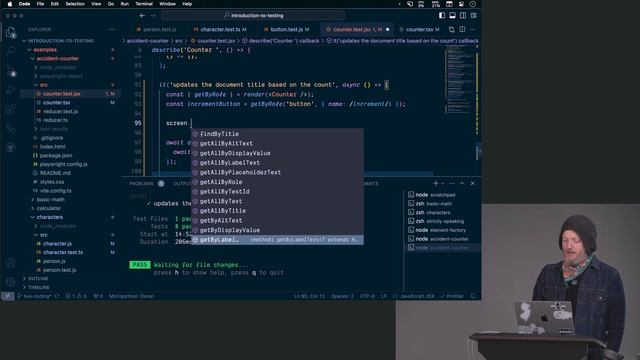Create a new terminal with the plus icon
Image resolution: width=640 pixels, height=360 pixels.
(436, 184)
